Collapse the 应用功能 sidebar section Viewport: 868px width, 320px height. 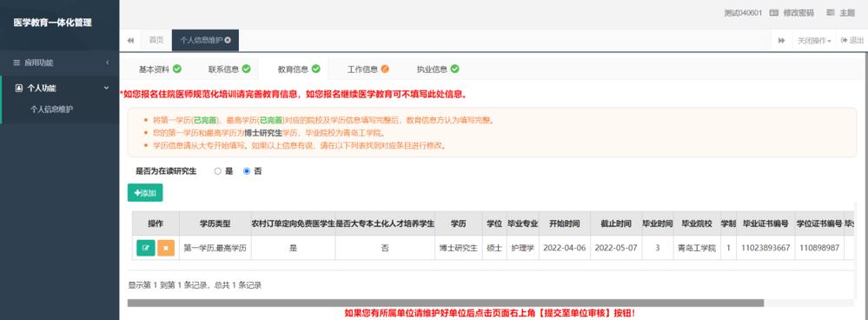point(108,63)
